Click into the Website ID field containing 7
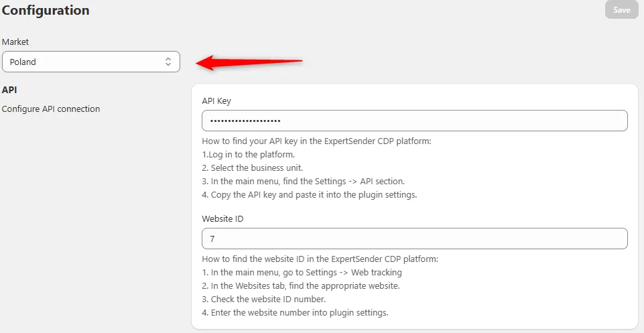Screen dimensions: 644x333 414,239
